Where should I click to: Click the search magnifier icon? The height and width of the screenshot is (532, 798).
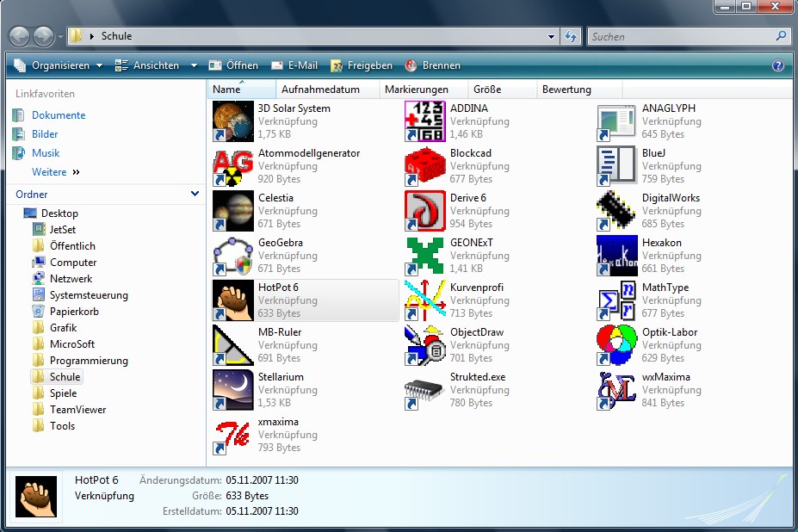pos(781,36)
